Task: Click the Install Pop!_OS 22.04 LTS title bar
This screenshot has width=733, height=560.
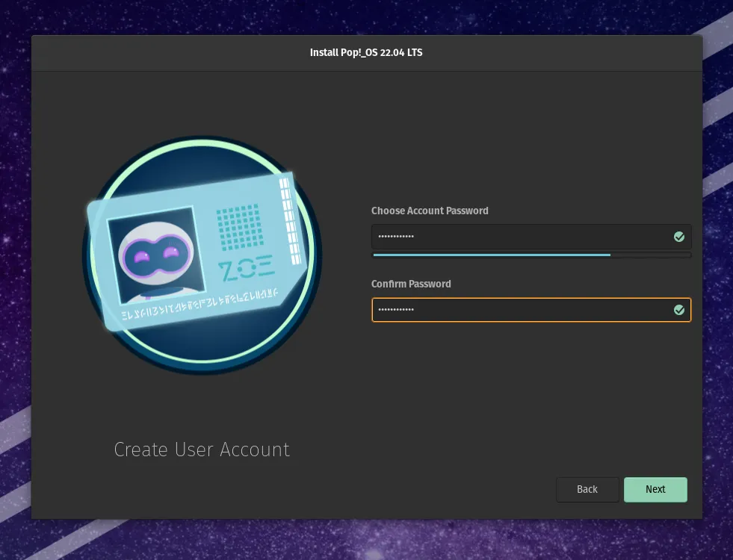Action: pyautogui.click(x=366, y=52)
